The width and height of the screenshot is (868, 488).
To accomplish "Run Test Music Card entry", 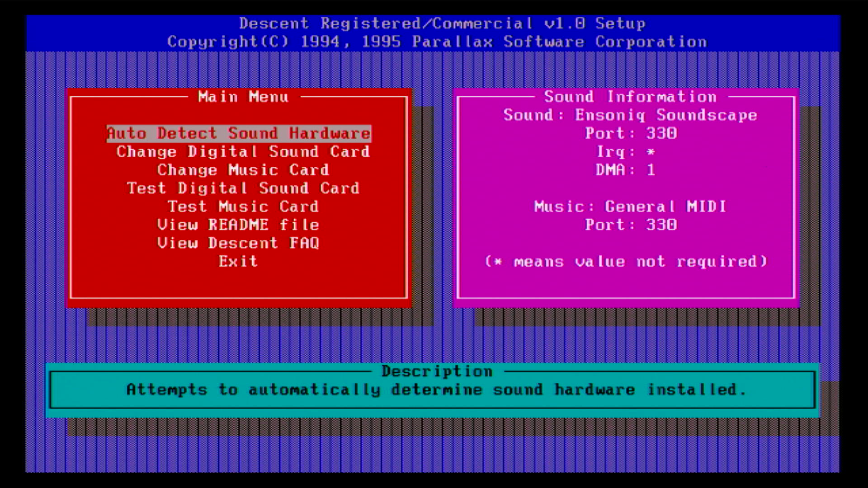I will coord(243,207).
